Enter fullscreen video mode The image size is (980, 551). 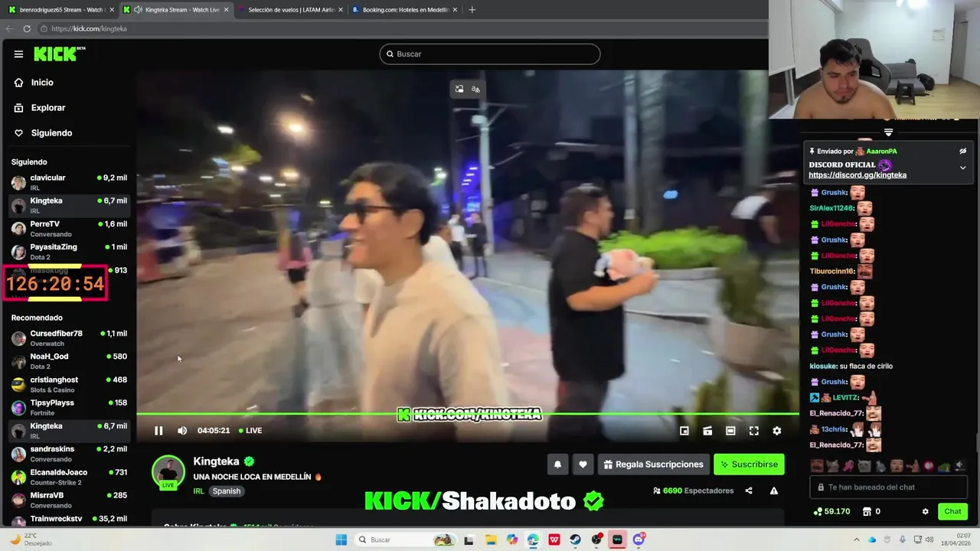(754, 431)
